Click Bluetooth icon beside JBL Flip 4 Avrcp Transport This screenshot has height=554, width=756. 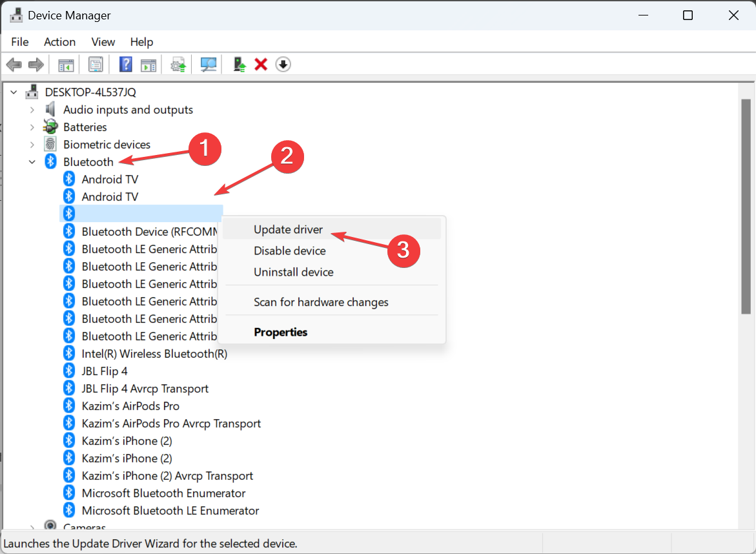click(69, 388)
